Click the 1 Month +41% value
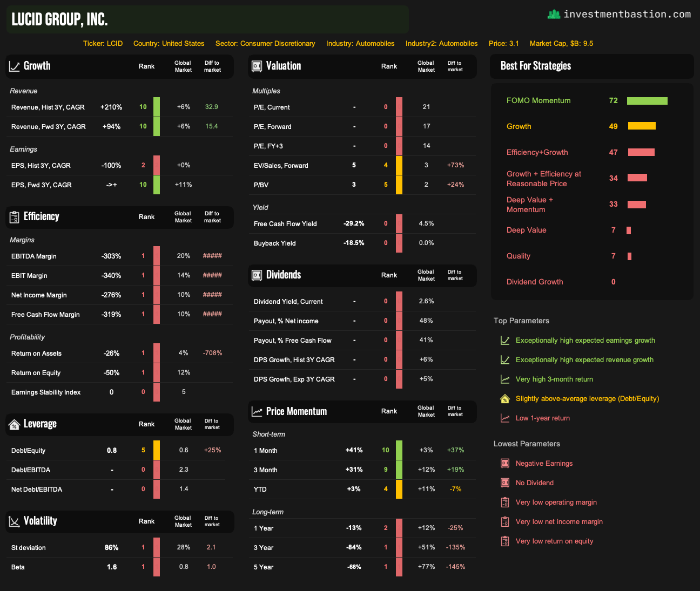 tap(354, 450)
